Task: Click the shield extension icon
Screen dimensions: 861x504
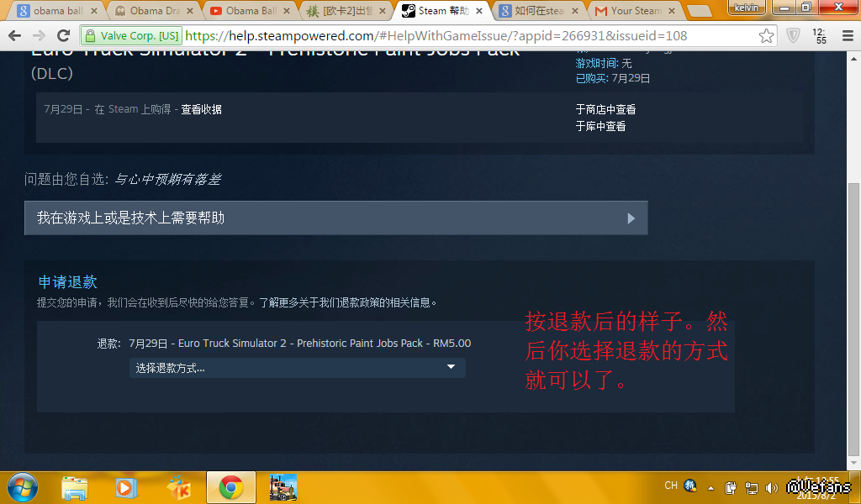Action: (793, 36)
